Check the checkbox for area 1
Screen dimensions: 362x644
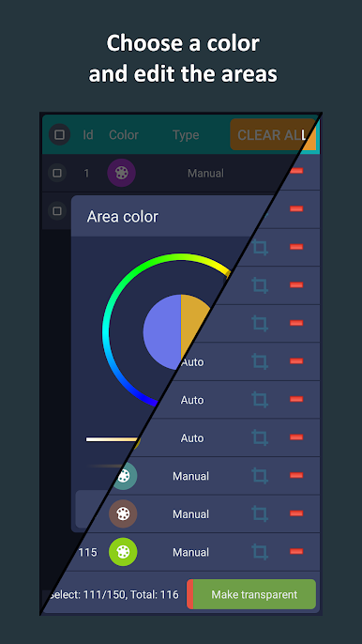(57, 173)
